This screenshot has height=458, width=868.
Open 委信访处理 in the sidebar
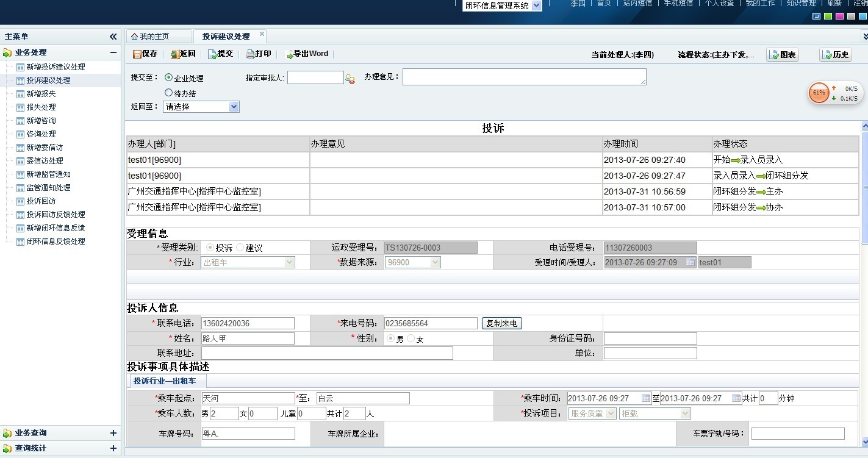click(x=45, y=161)
